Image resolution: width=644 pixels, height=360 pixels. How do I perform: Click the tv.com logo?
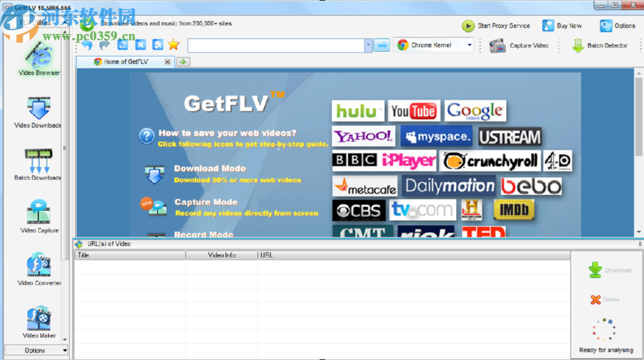pyautogui.click(x=422, y=210)
